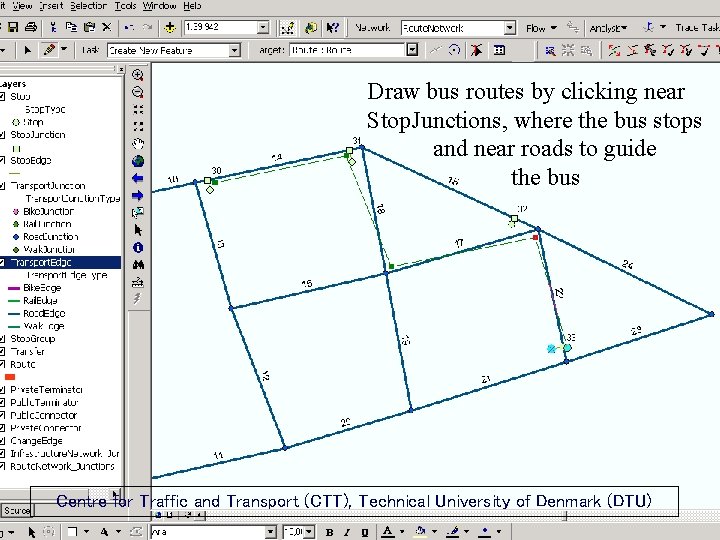Close the table of contents panel
This screenshot has width=720, height=540.
pyautogui.click(x=121, y=69)
